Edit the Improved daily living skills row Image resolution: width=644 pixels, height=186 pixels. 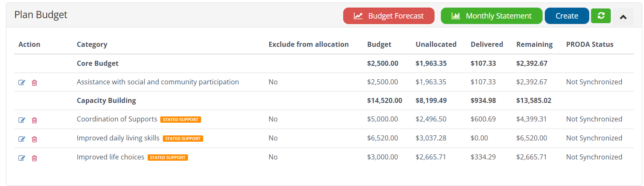[x=22, y=139]
